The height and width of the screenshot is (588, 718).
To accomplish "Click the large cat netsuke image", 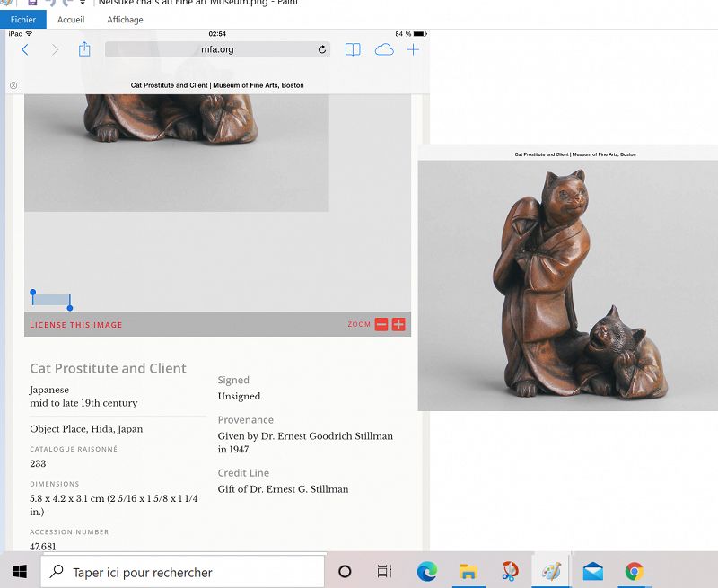I will (568, 285).
